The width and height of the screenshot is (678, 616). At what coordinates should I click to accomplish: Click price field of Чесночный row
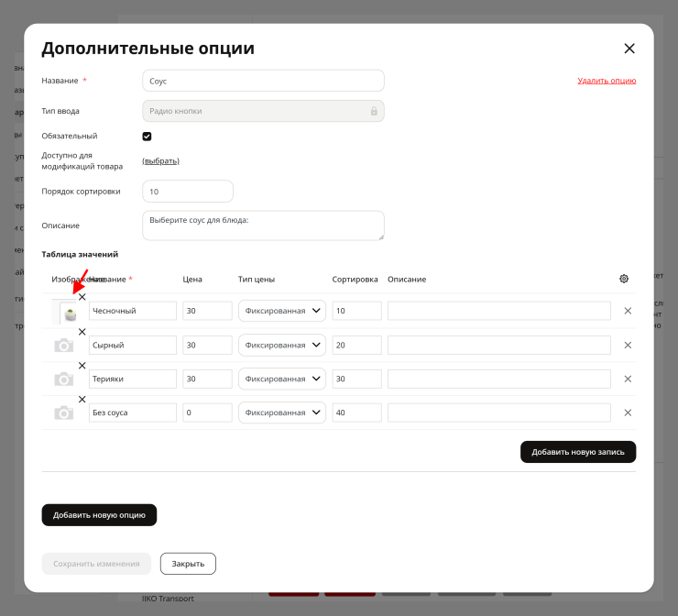coord(208,311)
